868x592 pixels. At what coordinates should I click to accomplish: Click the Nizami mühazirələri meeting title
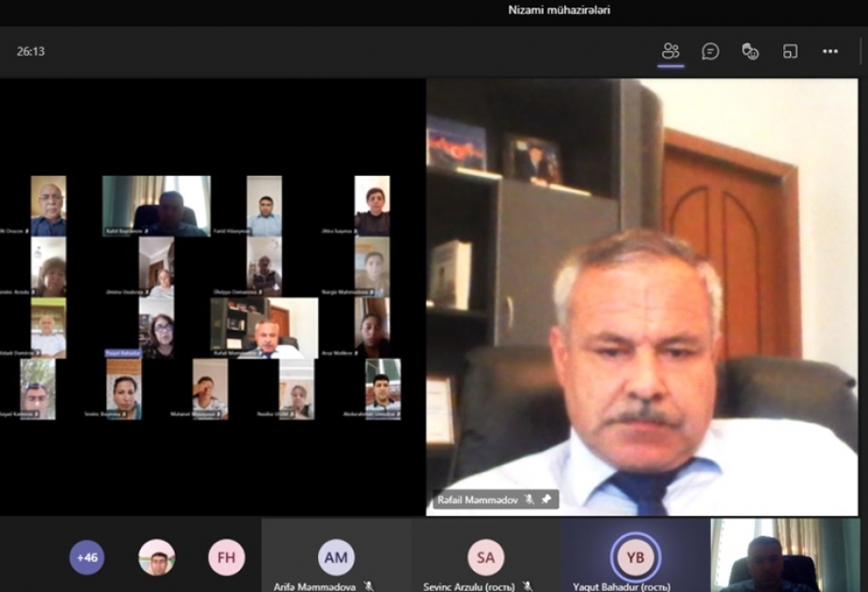pos(560,10)
